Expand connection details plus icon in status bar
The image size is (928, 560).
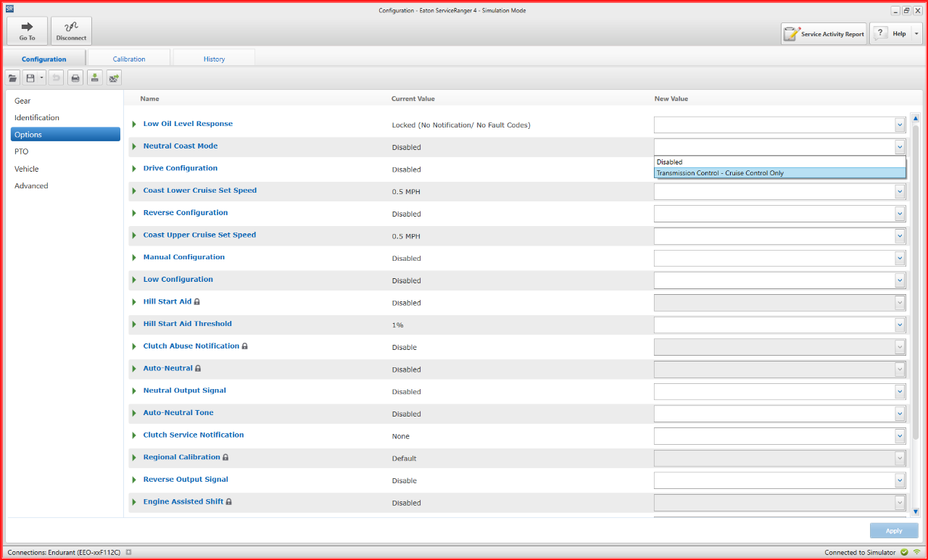128,552
